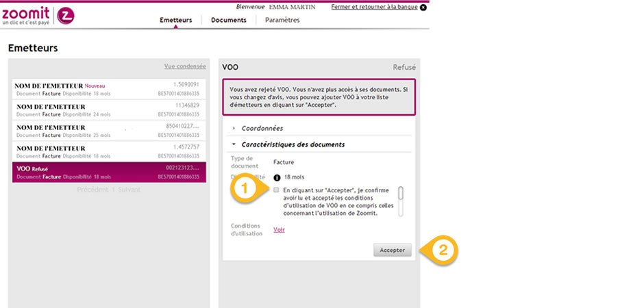Click the black close X icon near bank link
This screenshot has width=644, height=308.
point(423,8)
